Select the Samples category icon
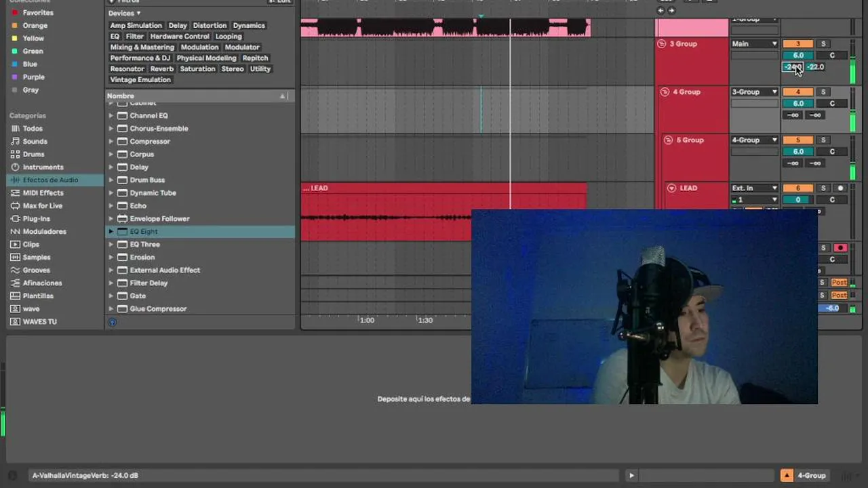 (x=15, y=258)
